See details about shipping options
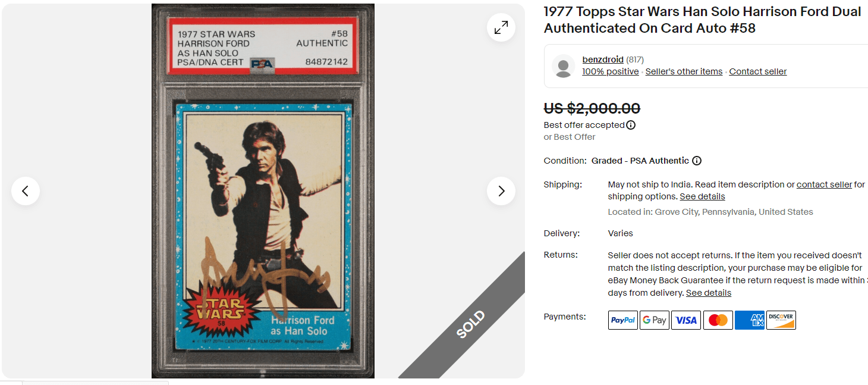Viewport: 868px width, 385px height. (702, 196)
